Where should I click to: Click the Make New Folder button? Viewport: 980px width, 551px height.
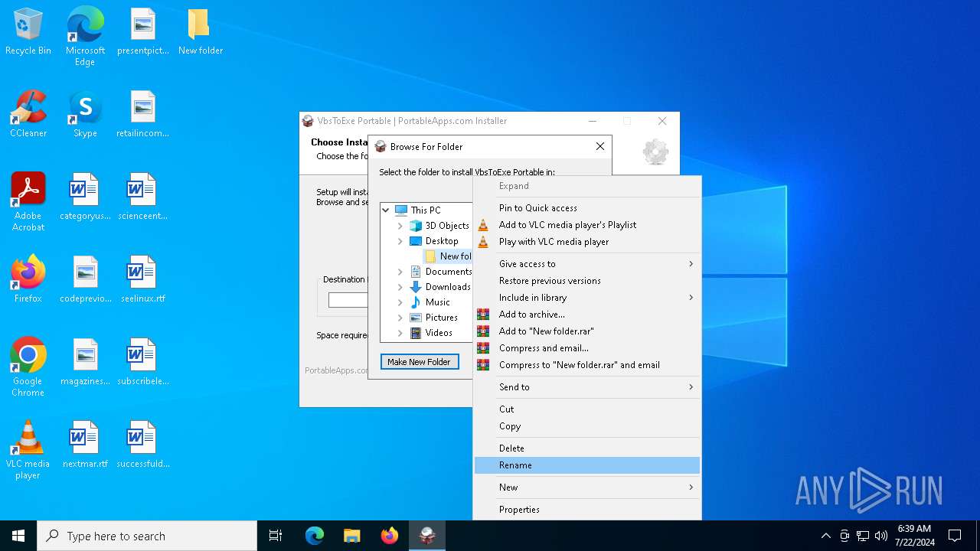[420, 362]
